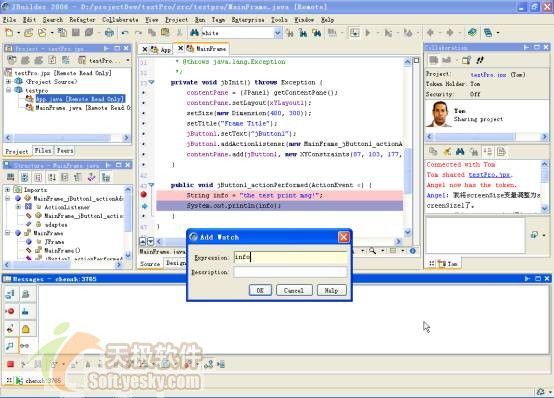
Task: Expand the Imports node in Structure pane
Action: click(7, 190)
